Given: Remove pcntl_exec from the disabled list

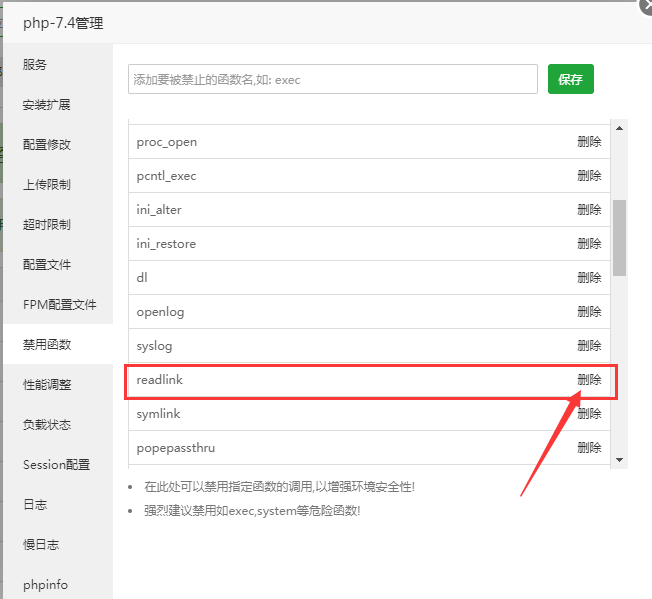Looking at the screenshot, I should click(x=589, y=176).
